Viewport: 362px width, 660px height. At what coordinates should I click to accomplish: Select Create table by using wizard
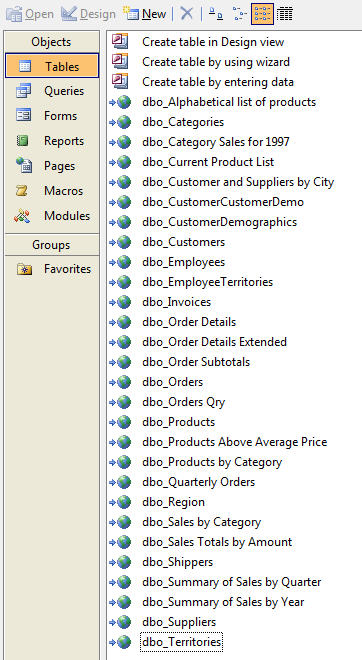click(x=216, y=62)
